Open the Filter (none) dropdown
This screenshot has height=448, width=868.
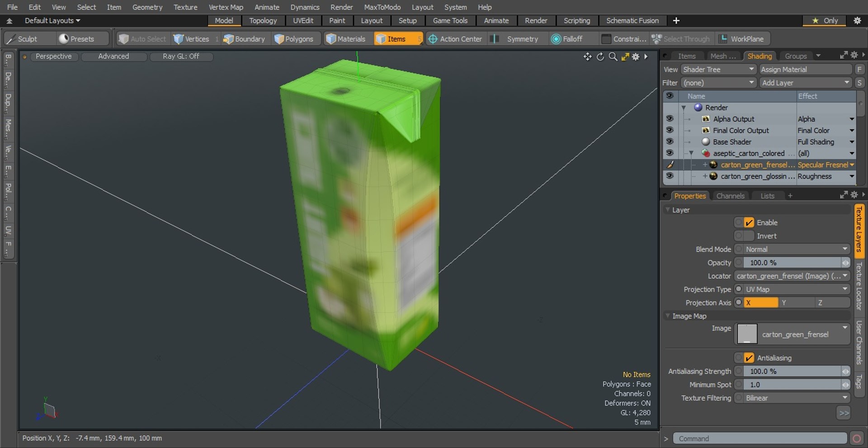(x=718, y=83)
